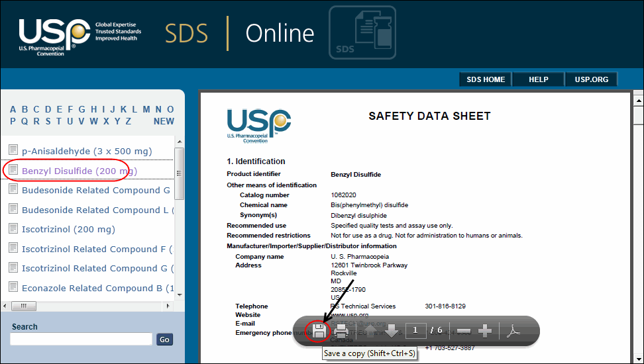Filter list by letter M
Screen dimensions: 644x364
pyautogui.click(x=146, y=110)
